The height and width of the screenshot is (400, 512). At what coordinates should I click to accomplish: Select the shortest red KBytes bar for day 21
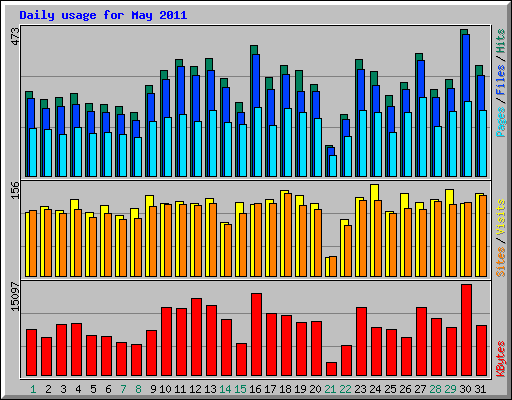tap(331, 369)
